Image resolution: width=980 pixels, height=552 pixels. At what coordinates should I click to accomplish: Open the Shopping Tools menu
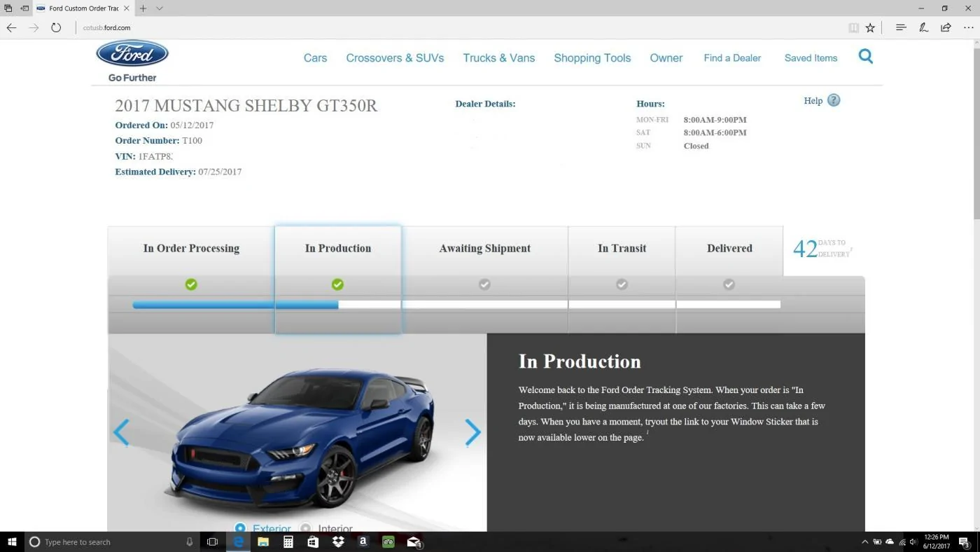(592, 58)
